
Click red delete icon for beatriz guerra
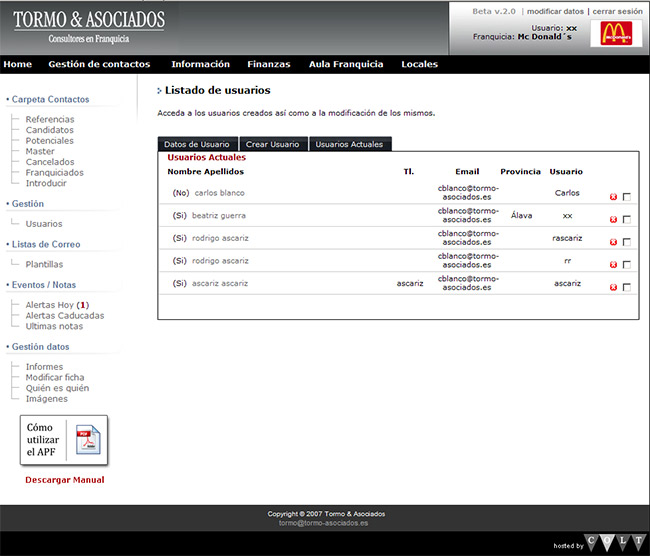613,219
